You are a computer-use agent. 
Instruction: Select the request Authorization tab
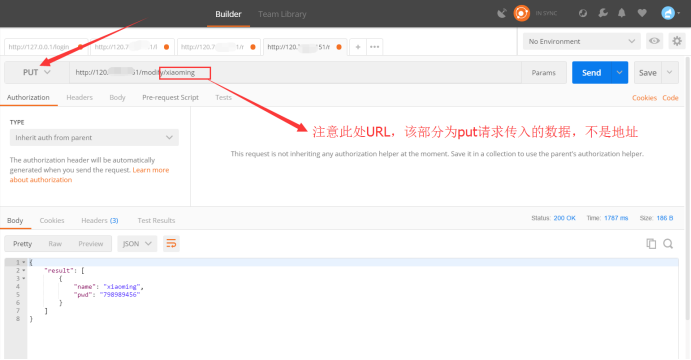[x=28, y=97]
